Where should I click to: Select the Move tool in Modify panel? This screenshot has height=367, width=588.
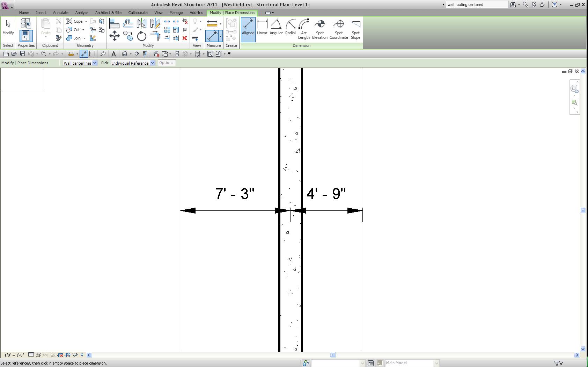coord(115,36)
